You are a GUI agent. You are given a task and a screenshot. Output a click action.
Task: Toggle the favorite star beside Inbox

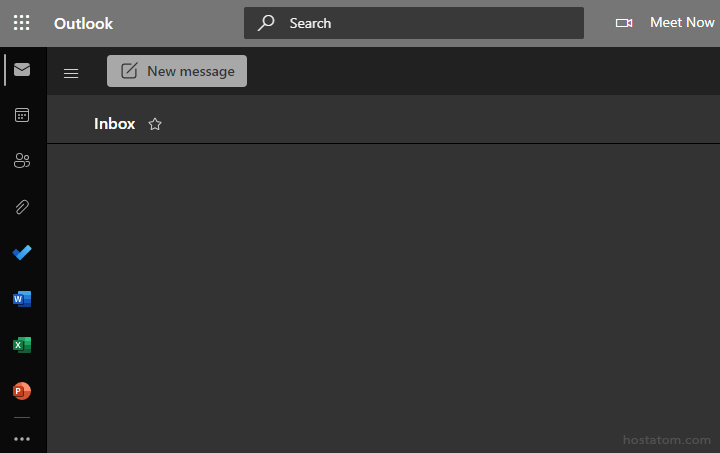[155, 124]
